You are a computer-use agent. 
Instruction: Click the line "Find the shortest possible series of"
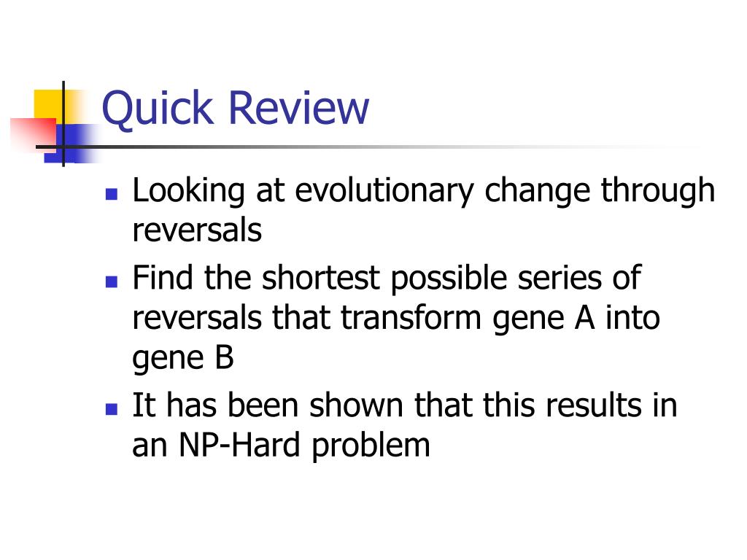387,279
